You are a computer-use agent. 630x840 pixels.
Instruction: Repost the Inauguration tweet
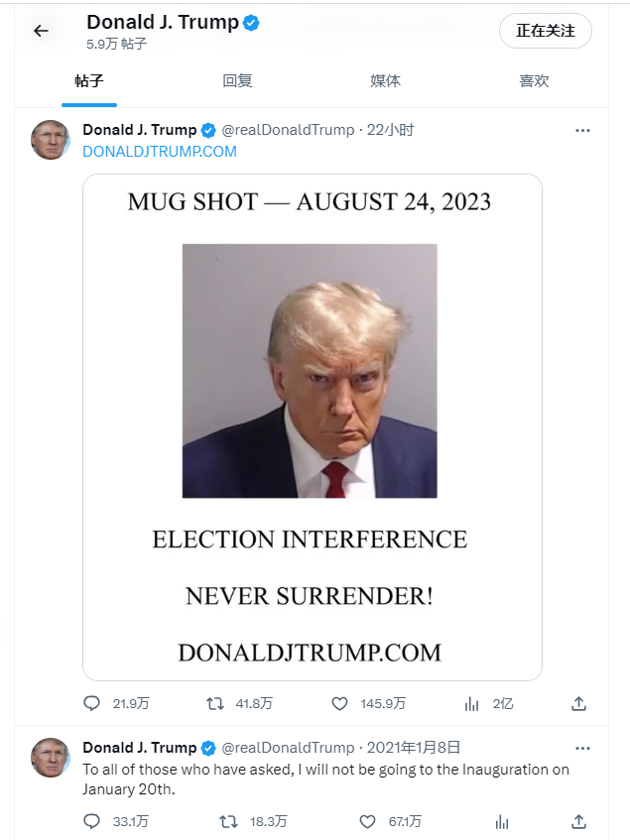(229, 821)
